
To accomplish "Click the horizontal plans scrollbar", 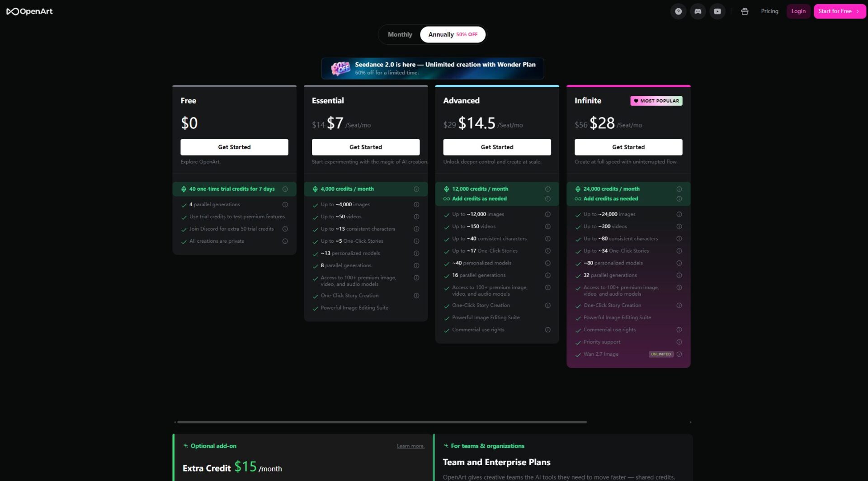I will 382,422.
